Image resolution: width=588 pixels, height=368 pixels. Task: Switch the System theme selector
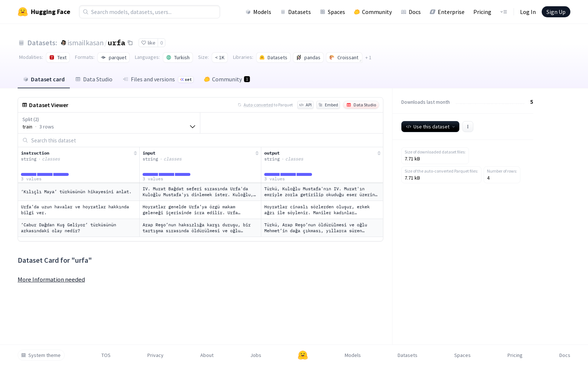coord(41,355)
